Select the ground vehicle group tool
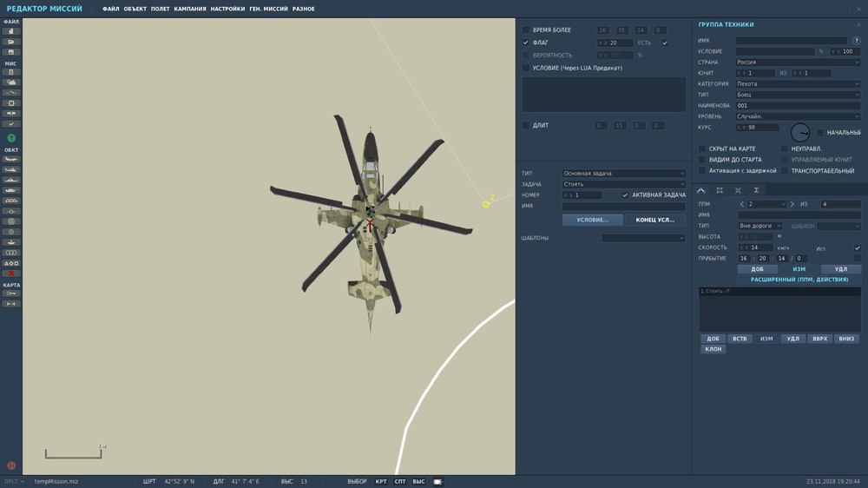The width and height of the screenshot is (868, 488). [11, 190]
